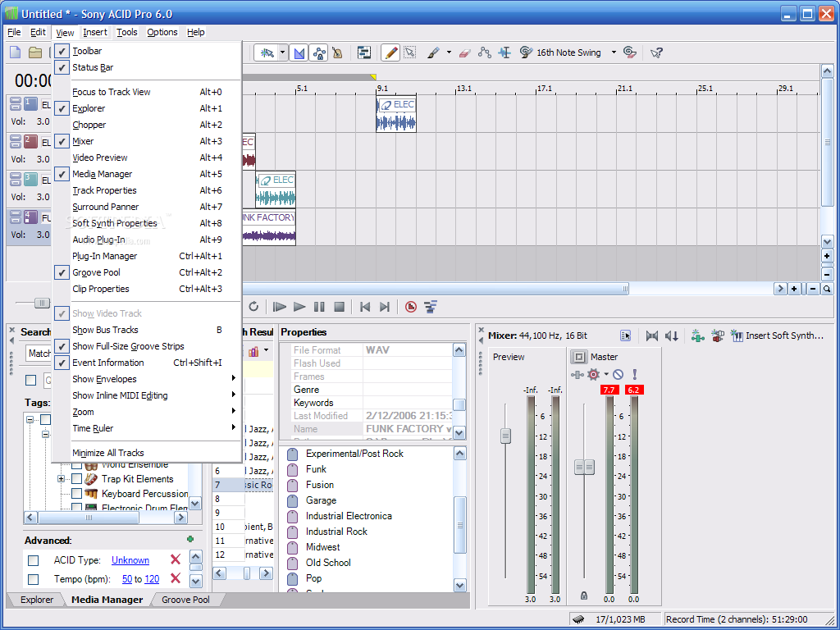Open dropdown arrow next to Master gear icon

tap(606, 374)
